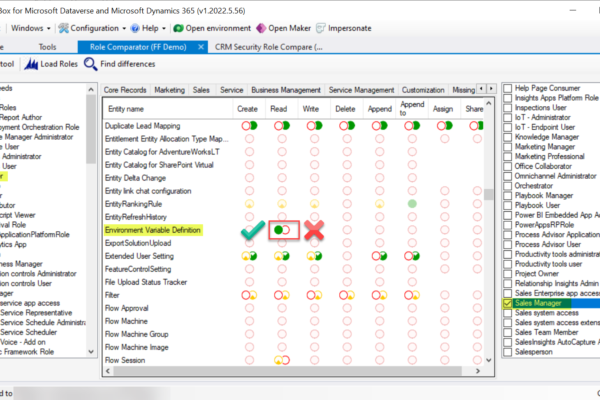
Task: Check the Marketing Manager role checkbox
Action: pyautogui.click(x=509, y=146)
